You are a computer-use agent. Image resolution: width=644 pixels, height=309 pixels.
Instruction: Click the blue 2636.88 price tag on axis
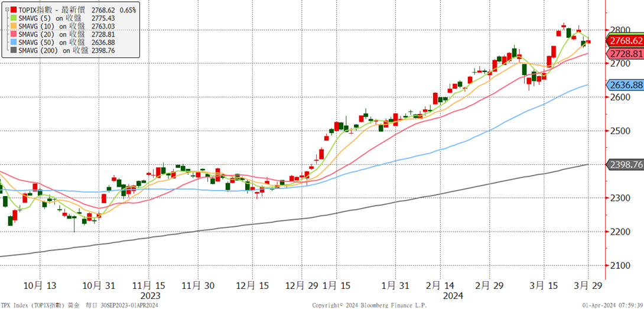625,85
